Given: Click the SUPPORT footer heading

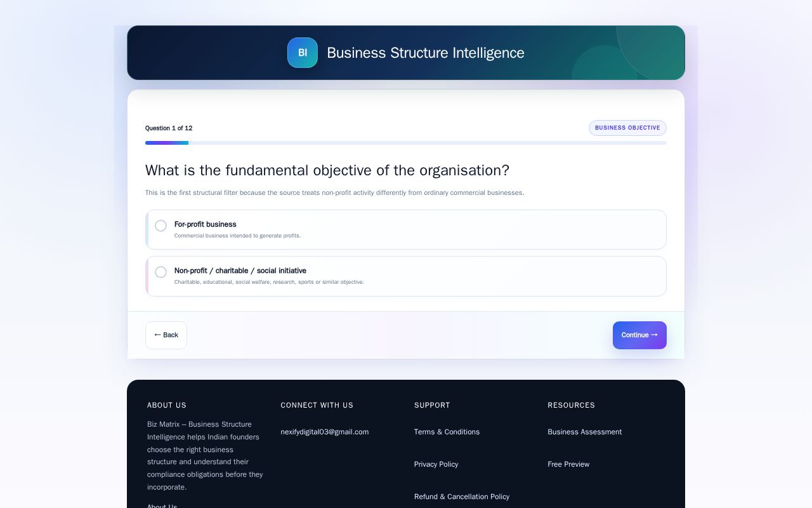Looking at the screenshot, I should click(432, 405).
